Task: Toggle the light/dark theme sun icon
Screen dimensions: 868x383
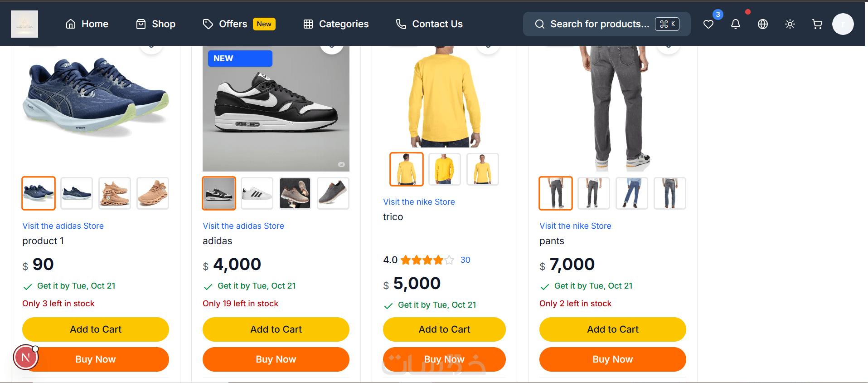Action: tap(790, 24)
